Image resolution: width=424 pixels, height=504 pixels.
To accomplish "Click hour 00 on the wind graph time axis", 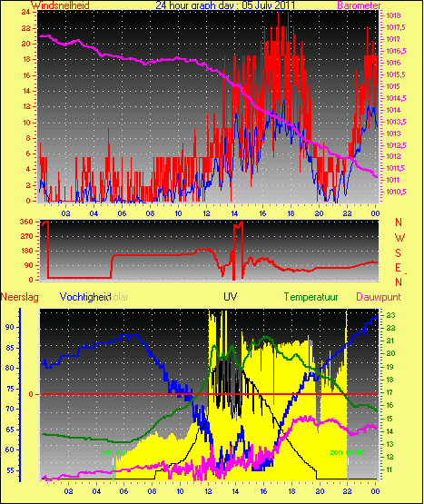I will tap(375, 213).
